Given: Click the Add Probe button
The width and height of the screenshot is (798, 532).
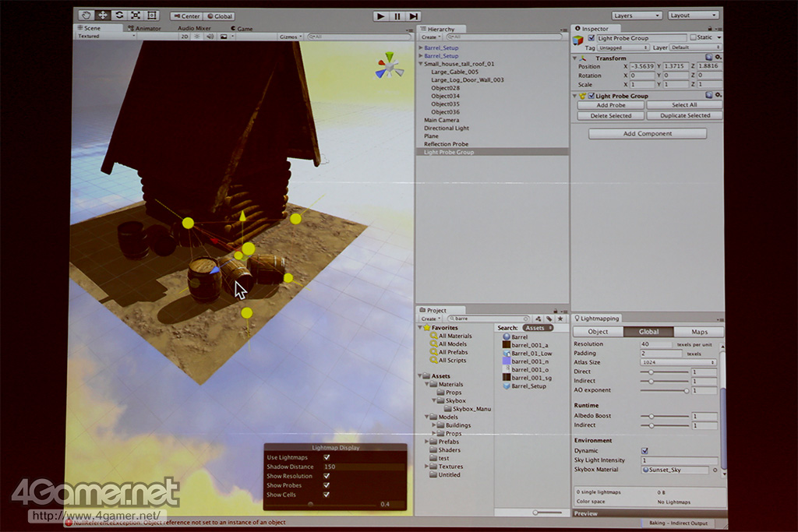Looking at the screenshot, I should click(611, 105).
